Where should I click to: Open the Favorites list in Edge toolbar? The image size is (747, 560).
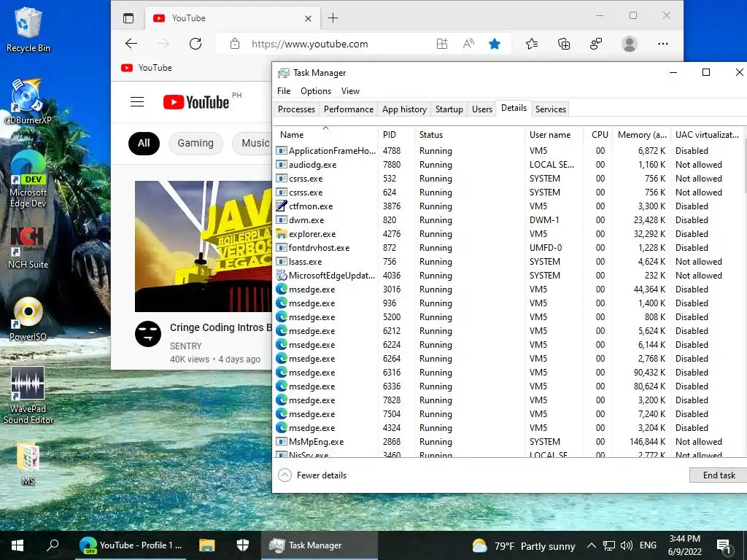tap(532, 44)
